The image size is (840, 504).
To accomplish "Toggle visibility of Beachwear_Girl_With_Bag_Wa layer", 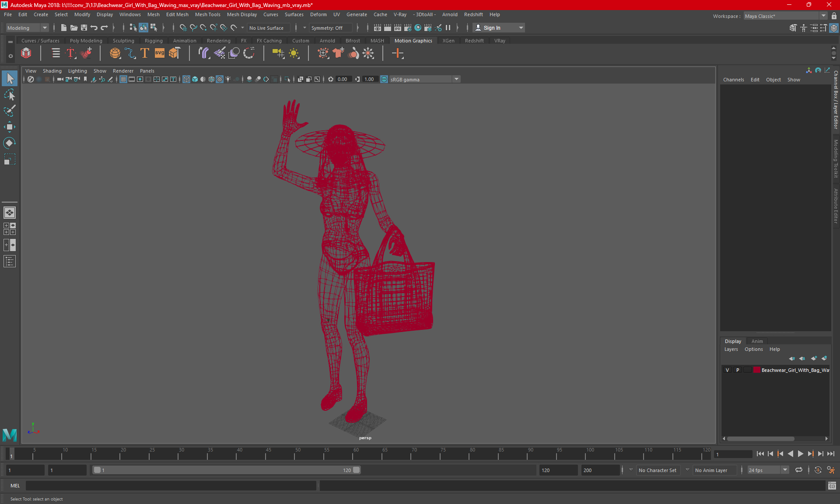I will pos(728,370).
